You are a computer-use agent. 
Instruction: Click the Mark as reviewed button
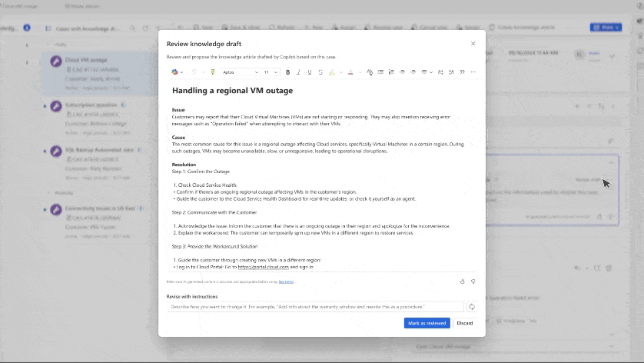pyautogui.click(x=427, y=323)
